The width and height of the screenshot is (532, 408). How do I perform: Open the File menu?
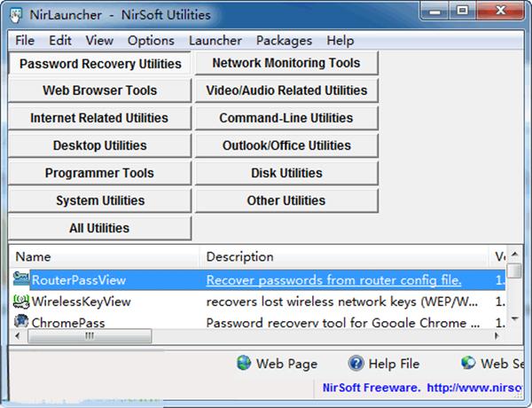pos(25,41)
